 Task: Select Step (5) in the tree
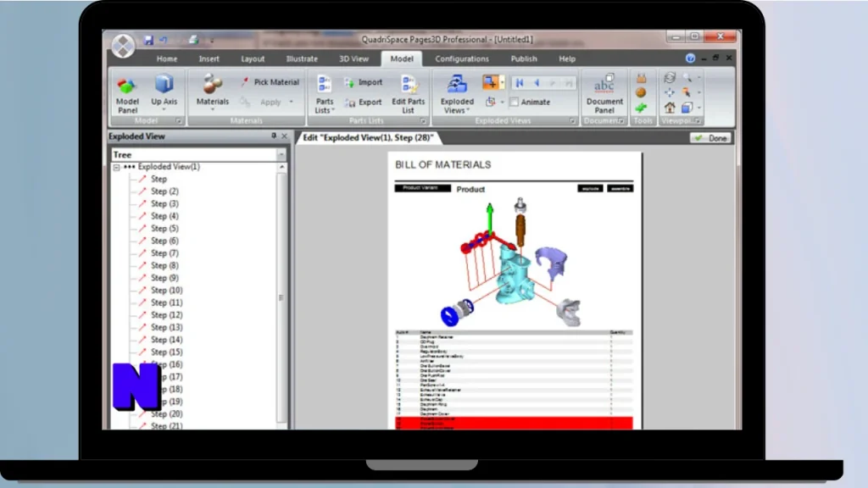click(164, 229)
